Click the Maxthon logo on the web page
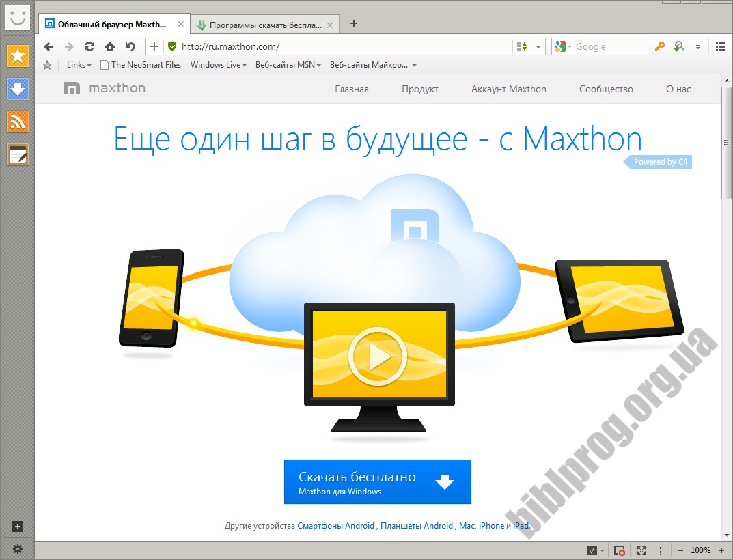Image resolution: width=733 pixels, height=560 pixels. (105, 88)
